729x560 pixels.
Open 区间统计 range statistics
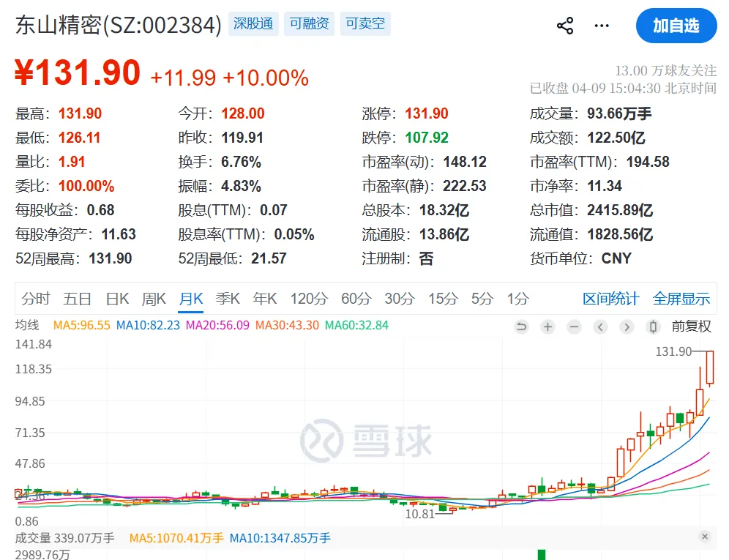pos(611,298)
